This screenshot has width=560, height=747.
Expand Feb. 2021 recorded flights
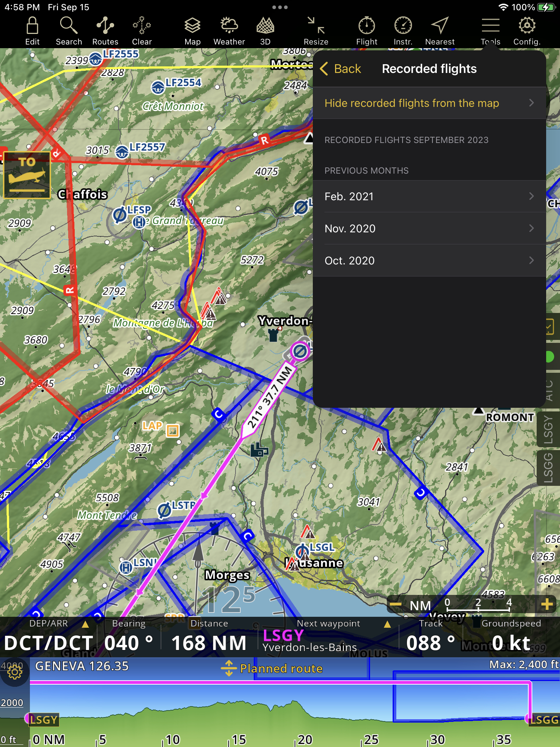tap(429, 197)
